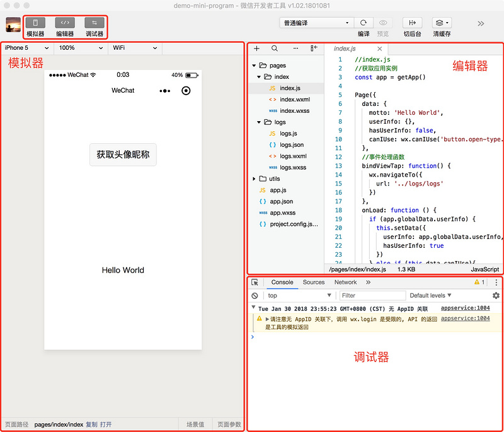Click the 页面参数 status bar button
Image resolution: width=504 pixels, height=432 pixels.
pyautogui.click(x=229, y=424)
